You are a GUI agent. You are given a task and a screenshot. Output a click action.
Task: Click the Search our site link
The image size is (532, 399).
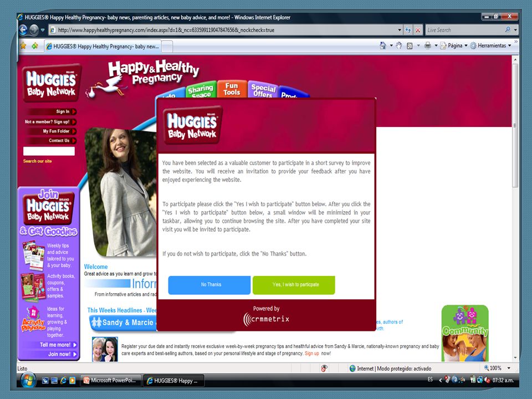[37, 161]
